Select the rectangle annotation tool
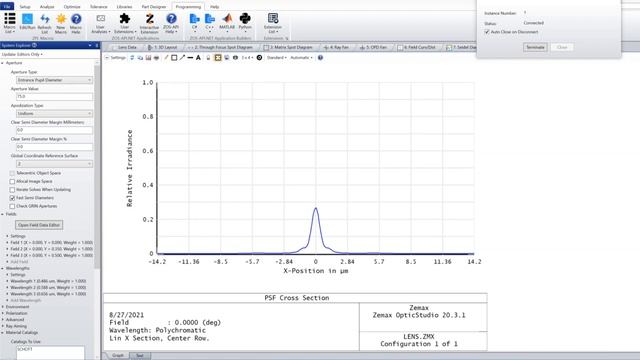The image size is (640, 360). [174, 58]
